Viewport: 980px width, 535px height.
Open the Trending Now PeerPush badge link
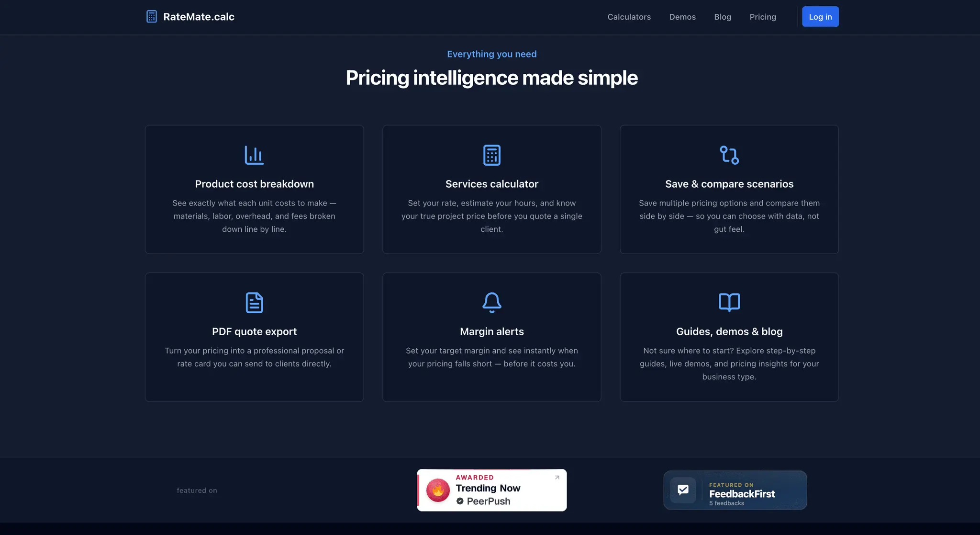[492, 490]
